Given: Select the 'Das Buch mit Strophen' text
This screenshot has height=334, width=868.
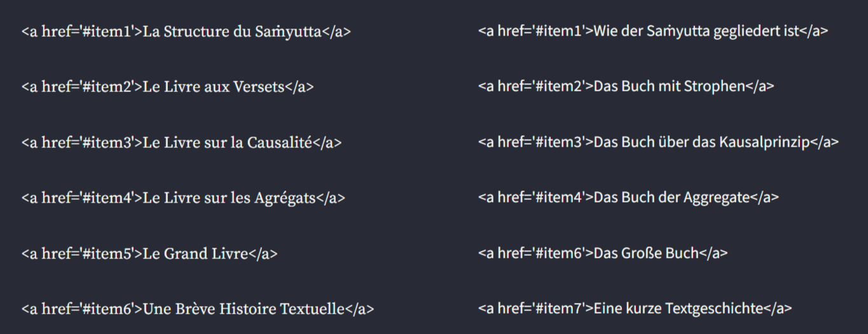Looking at the screenshot, I should (x=669, y=86).
